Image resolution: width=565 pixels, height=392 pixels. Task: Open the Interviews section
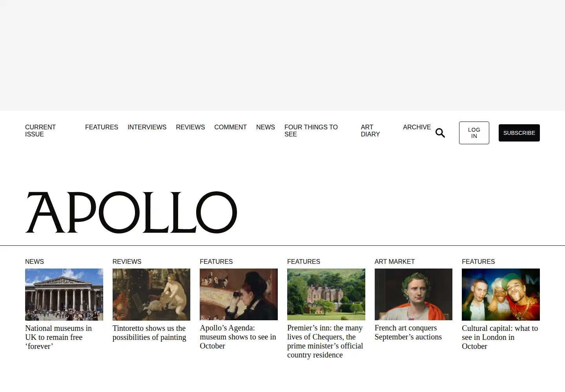pyautogui.click(x=147, y=127)
